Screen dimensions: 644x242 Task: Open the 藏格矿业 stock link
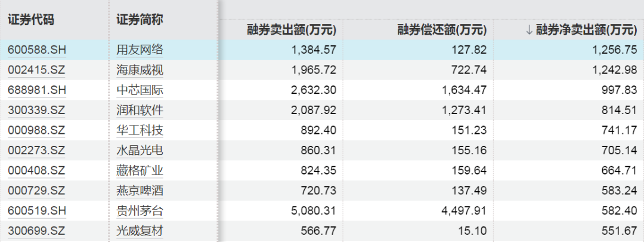tap(140, 171)
